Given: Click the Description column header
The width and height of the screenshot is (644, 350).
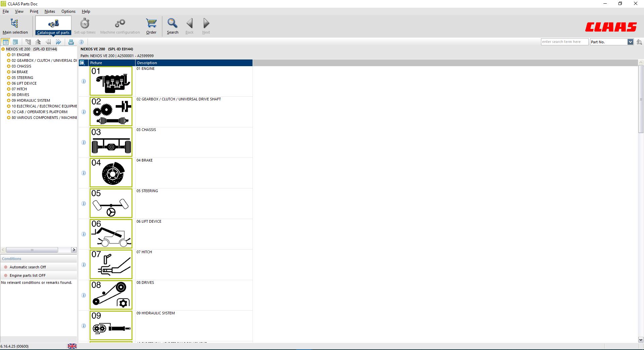Looking at the screenshot, I should point(194,63).
